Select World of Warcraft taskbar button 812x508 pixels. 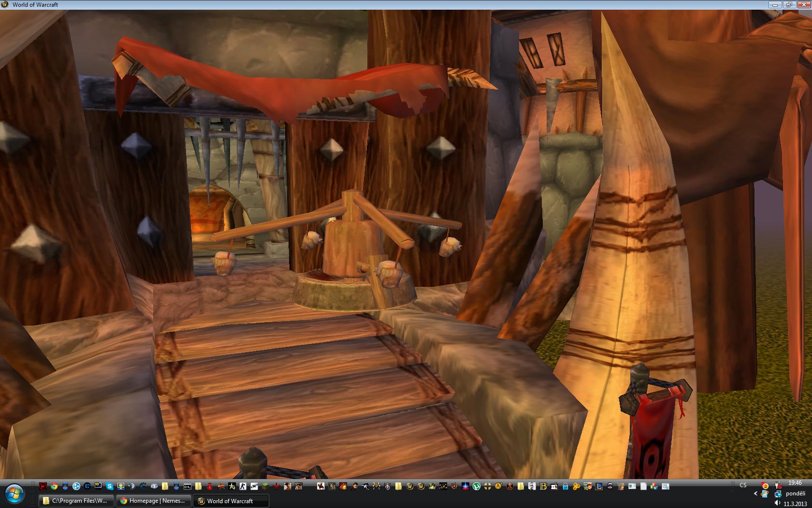(231, 501)
